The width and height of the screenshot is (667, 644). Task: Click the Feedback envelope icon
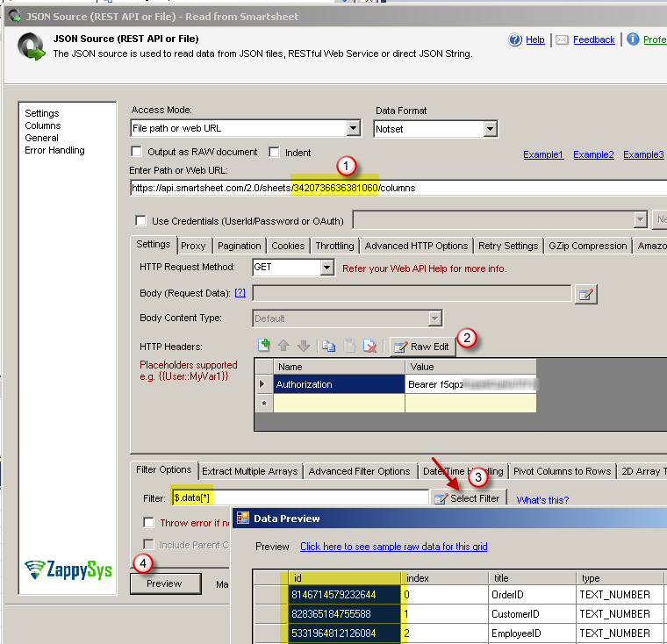562,40
